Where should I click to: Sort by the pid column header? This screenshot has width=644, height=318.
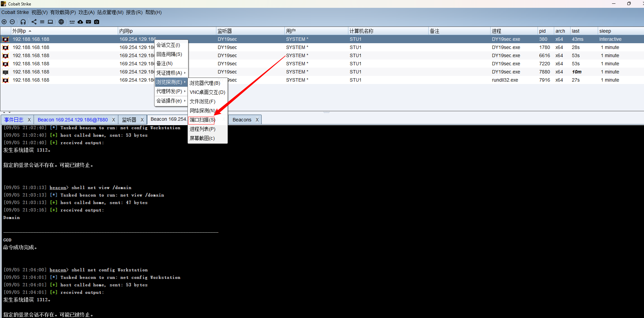tap(546, 31)
